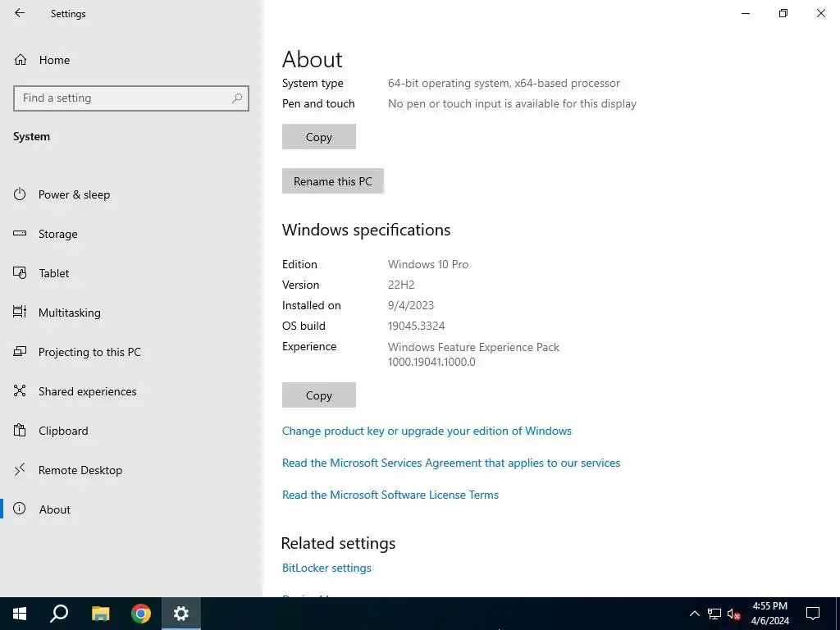This screenshot has height=630, width=840.
Task: Click the Tablet icon in sidebar
Action: coord(20,272)
